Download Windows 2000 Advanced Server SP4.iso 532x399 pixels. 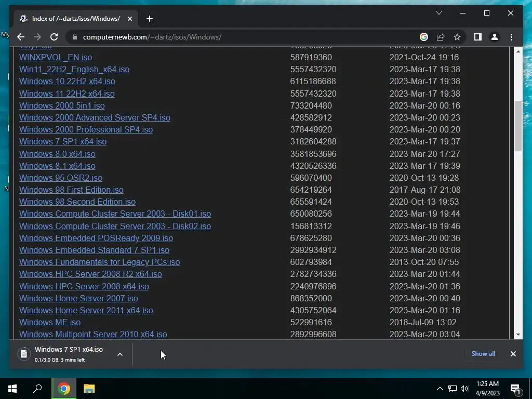[x=95, y=118]
